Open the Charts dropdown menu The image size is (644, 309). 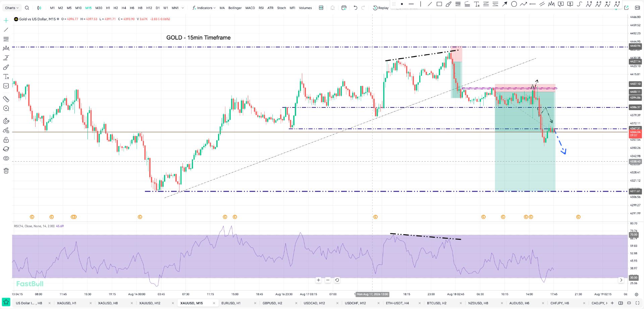tap(12, 8)
